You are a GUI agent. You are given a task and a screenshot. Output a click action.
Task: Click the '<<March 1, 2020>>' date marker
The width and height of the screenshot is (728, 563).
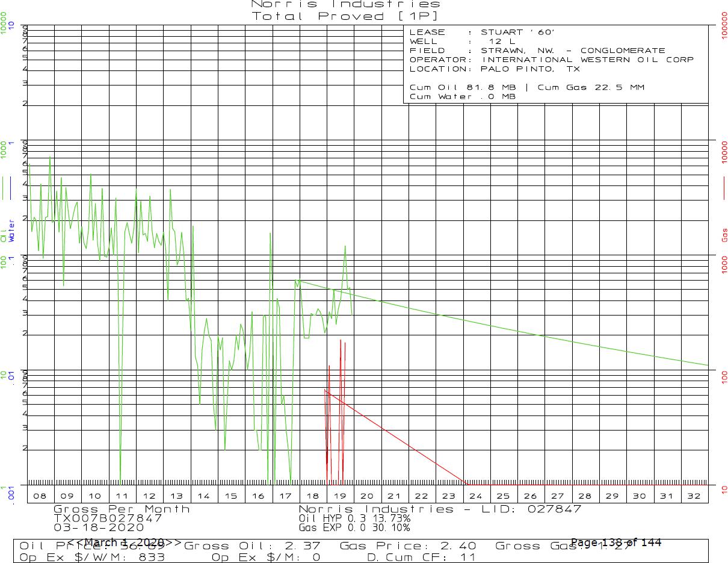coord(124,543)
